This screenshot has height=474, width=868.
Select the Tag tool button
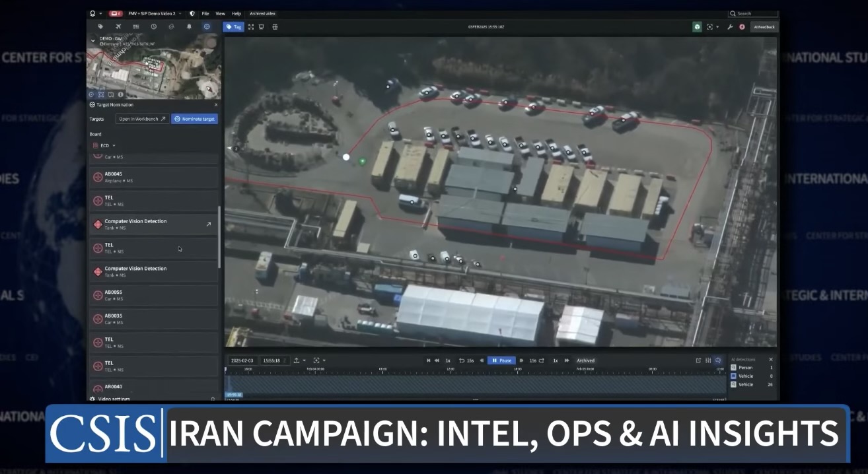click(233, 26)
